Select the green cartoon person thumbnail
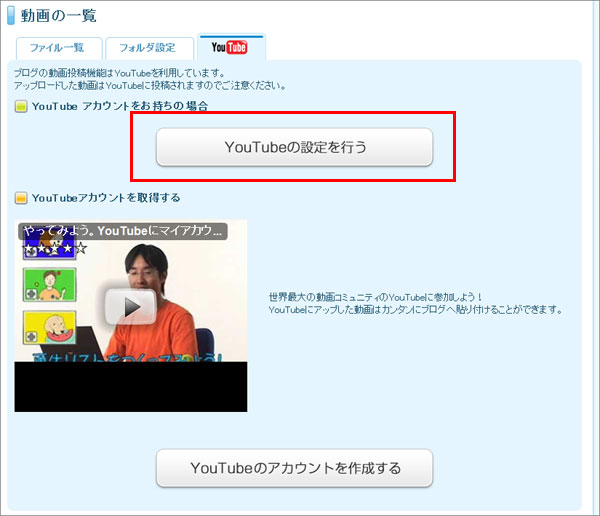This screenshot has width=600, height=516. 49,285
